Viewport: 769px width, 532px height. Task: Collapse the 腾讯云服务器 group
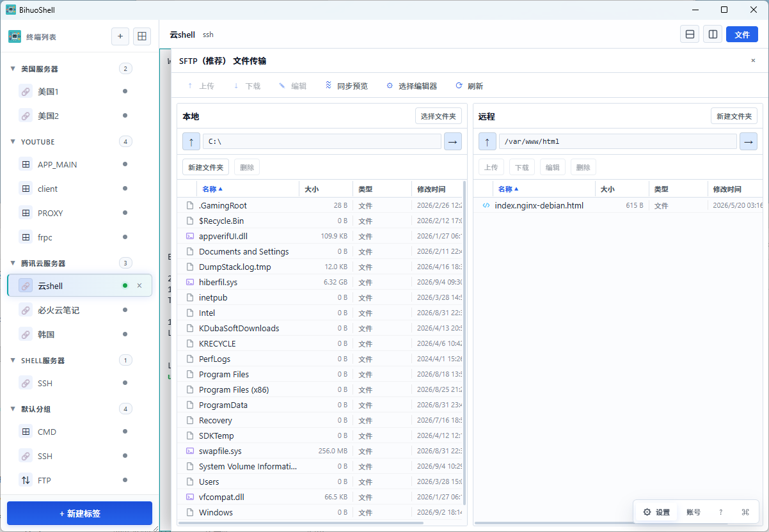[x=13, y=263]
